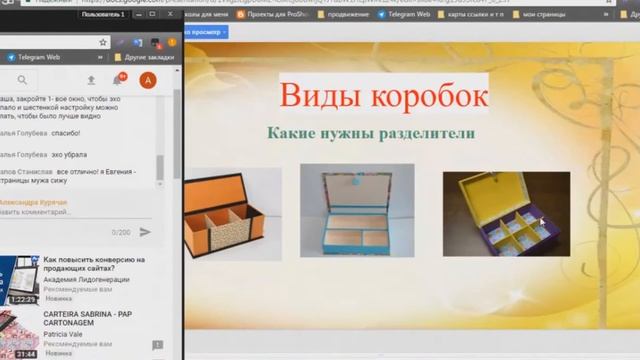Click the chat message 'спасибо!'
The width and height of the screenshot is (640, 360).
(65, 133)
